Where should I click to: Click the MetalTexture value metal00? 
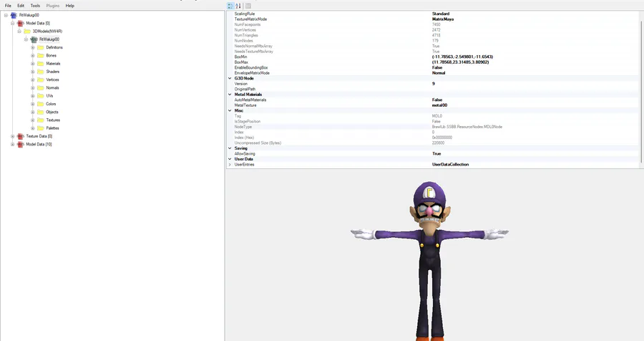tap(439, 105)
